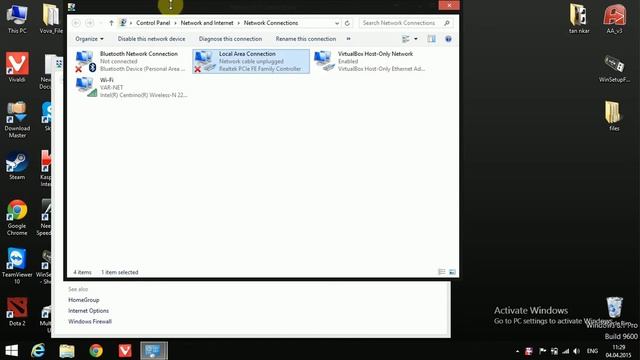Close the Network Connections window
The width and height of the screenshot is (640, 360).
coord(449,5)
